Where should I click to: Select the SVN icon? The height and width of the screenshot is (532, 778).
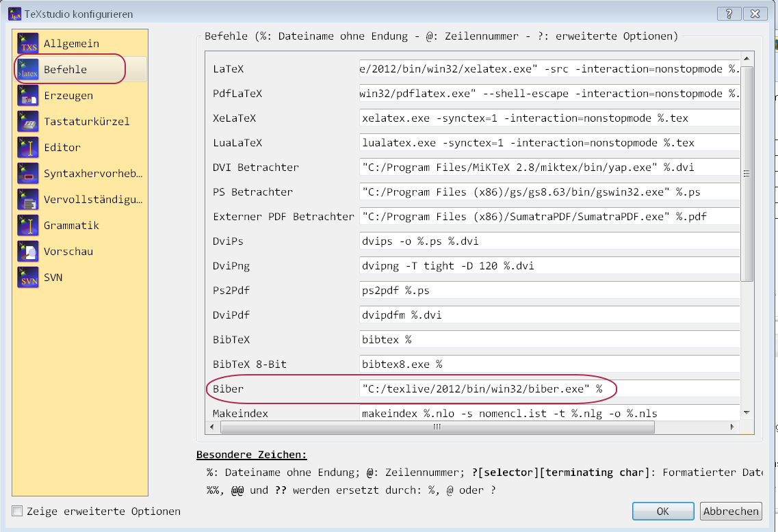coord(28,277)
